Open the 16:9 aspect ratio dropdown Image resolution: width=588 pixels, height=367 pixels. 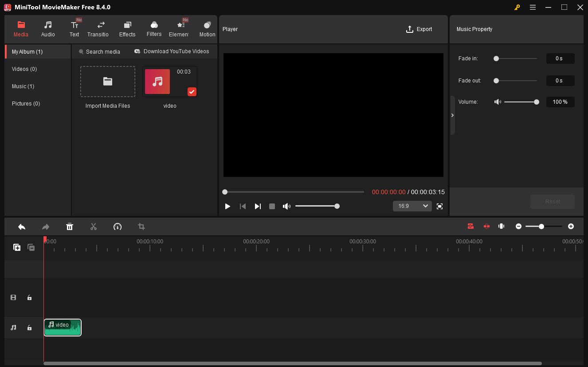(x=412, y=206)
